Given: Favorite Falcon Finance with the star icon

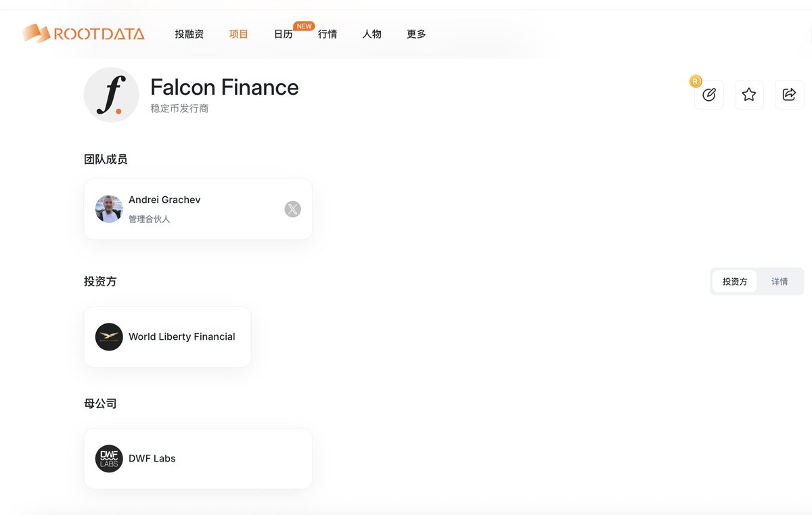Looking at the screenshot, I should (x=749, y=95).
